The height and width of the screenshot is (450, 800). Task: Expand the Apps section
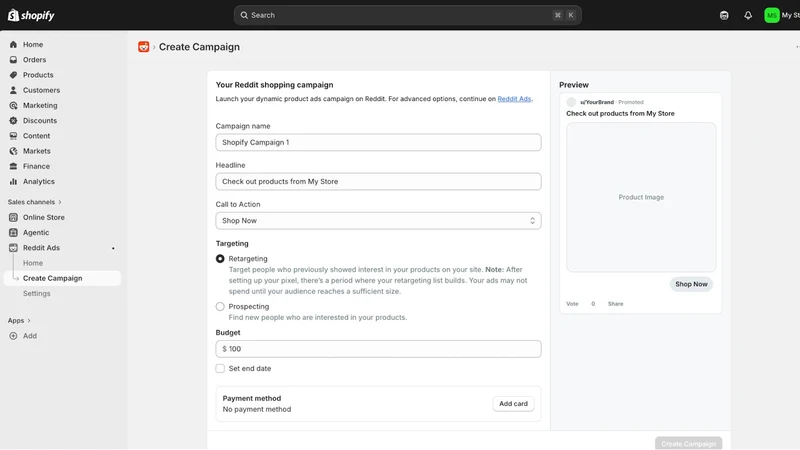click(19, 320)
